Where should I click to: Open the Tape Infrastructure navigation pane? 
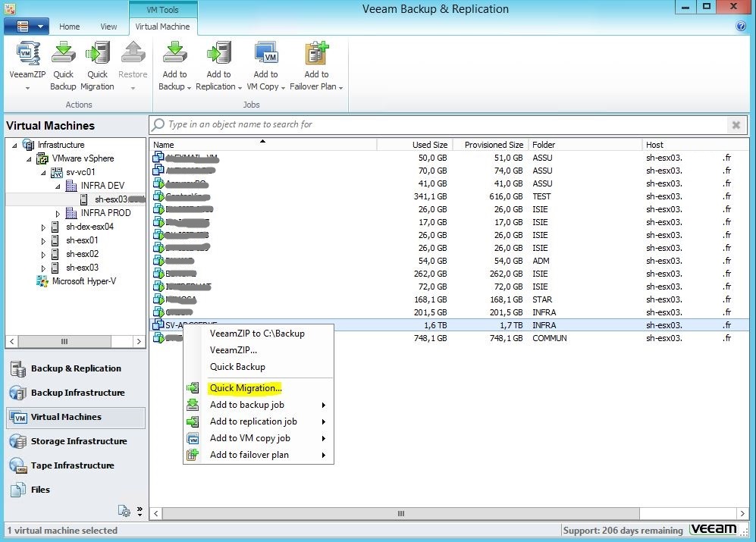pyautogui.click(x=76, y=465)
